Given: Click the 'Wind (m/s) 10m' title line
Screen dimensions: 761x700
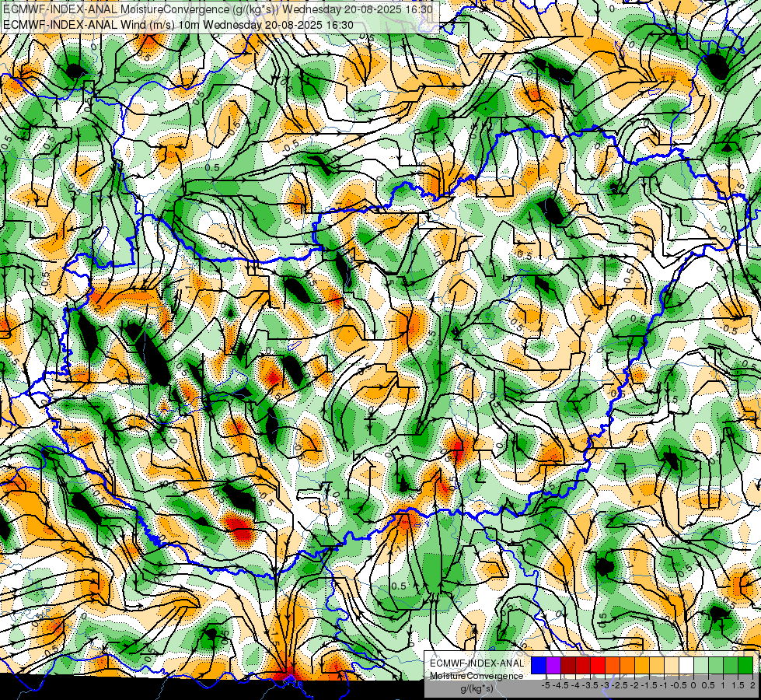Looking at the screenshot, I should (178, 25).
